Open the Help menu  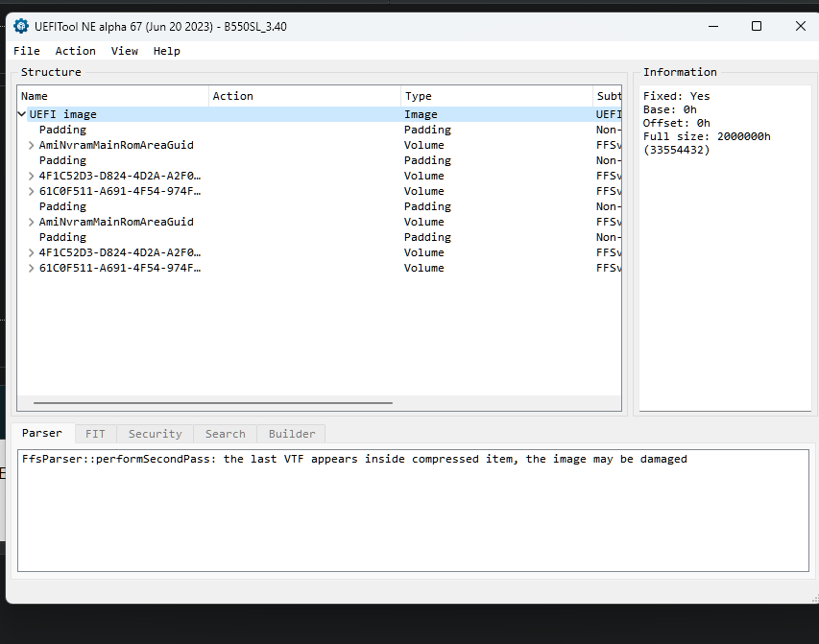(167, 51)
